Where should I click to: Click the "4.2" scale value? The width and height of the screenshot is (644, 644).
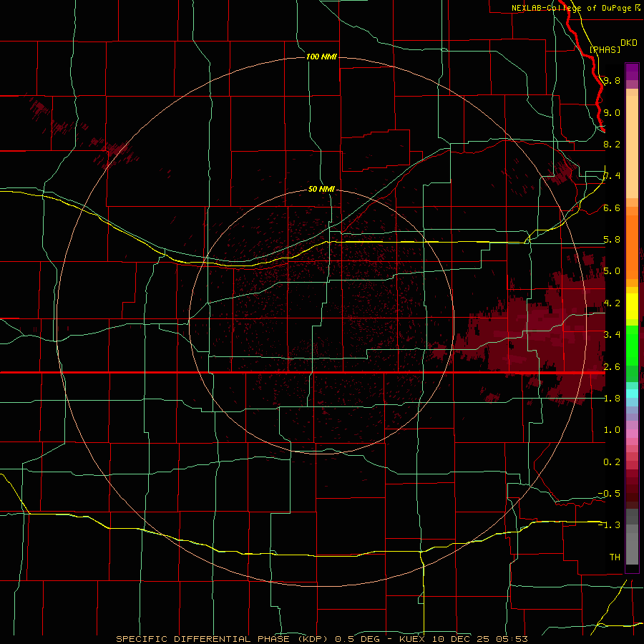[612, 303]
